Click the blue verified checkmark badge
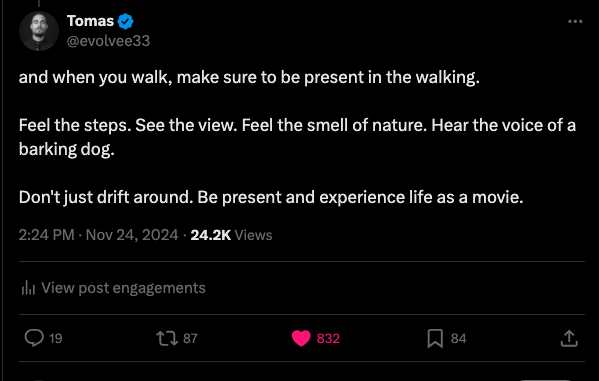599x381 pixels. coord(125,21)
